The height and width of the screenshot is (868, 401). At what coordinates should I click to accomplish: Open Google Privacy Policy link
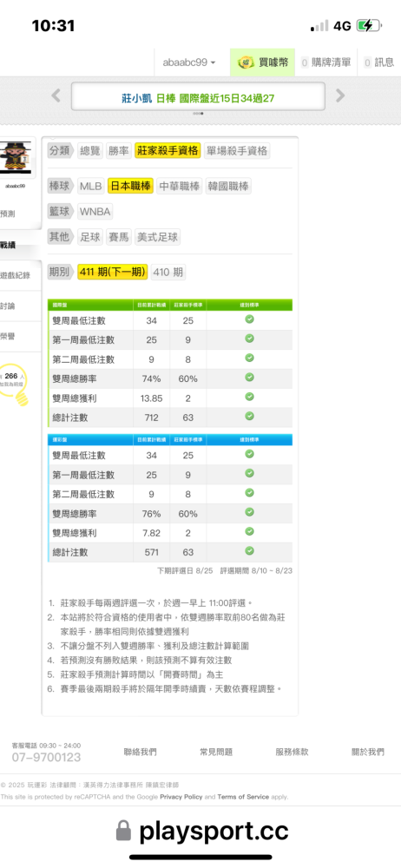tap(181, 797)
